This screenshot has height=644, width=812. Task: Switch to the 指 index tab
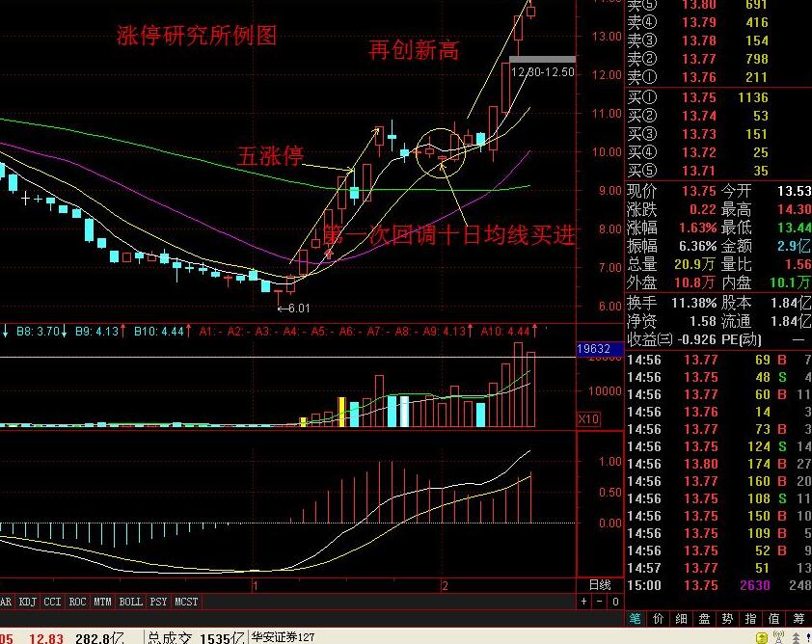tap(750, 619)
